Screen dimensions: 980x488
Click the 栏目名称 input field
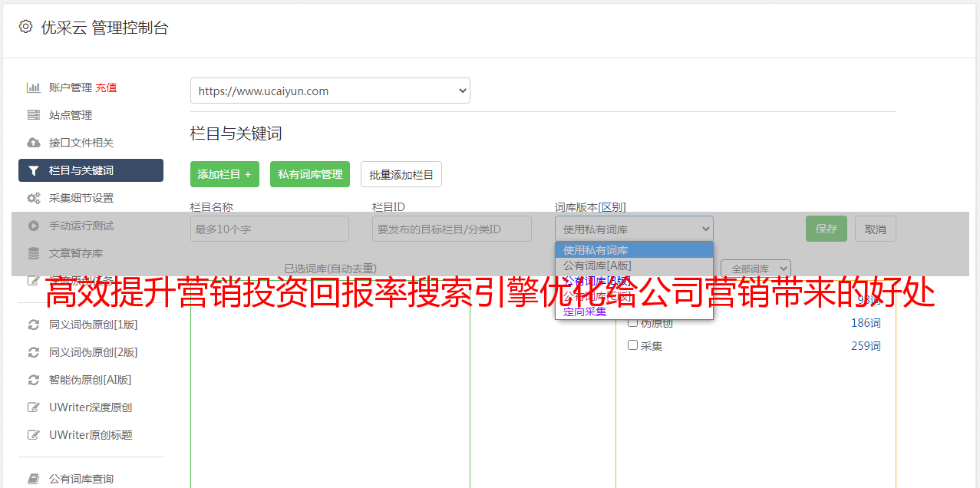(269, 229)
